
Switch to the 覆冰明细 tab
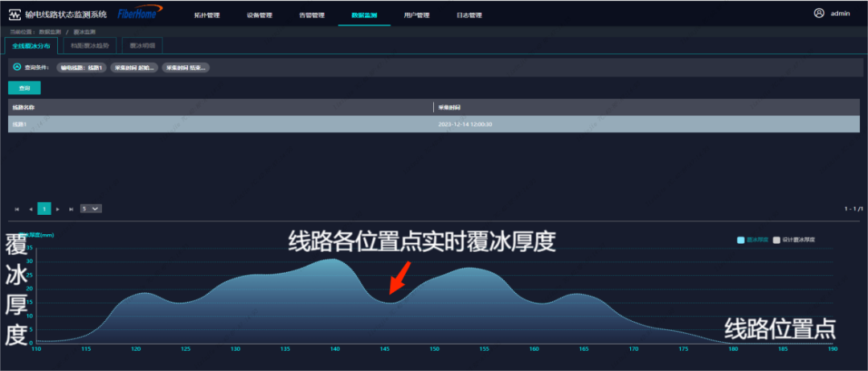coord(141,46)
